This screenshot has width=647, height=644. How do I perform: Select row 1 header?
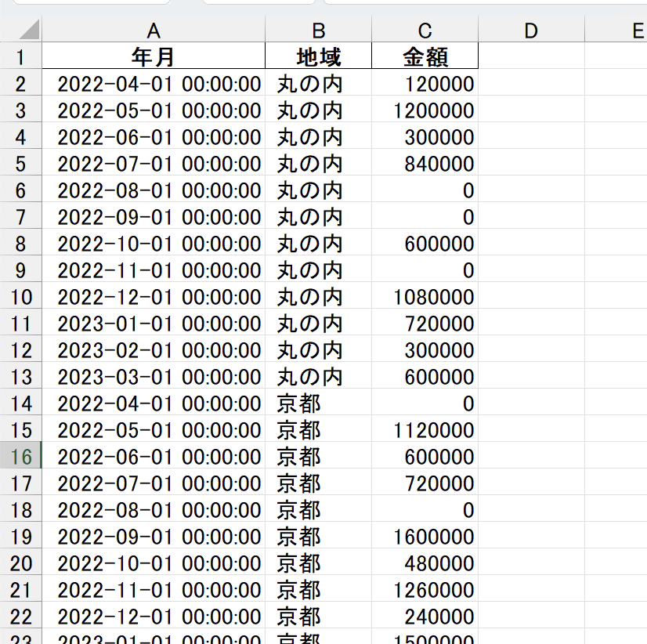coord(20,56)
